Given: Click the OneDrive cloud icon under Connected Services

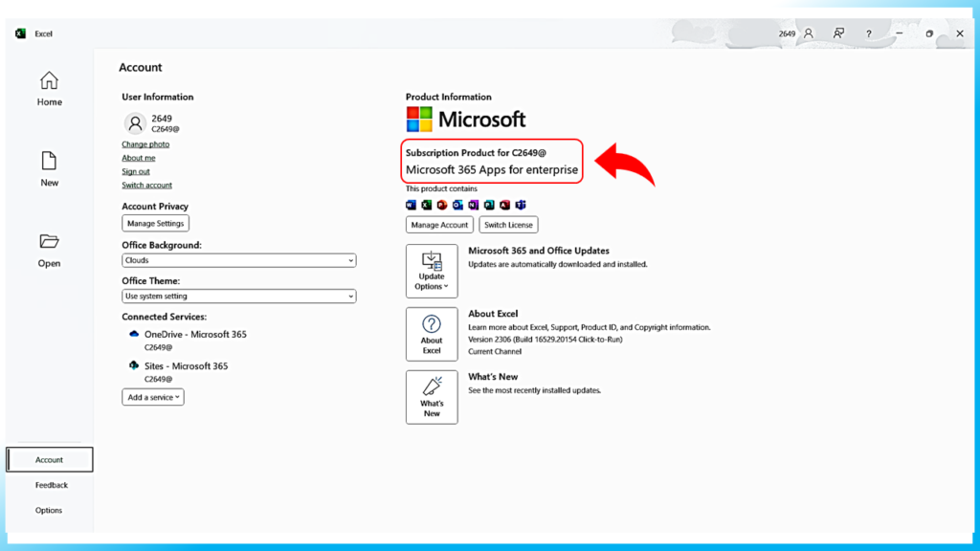Looking at the screenshot, I should click(x=134, y=334).
